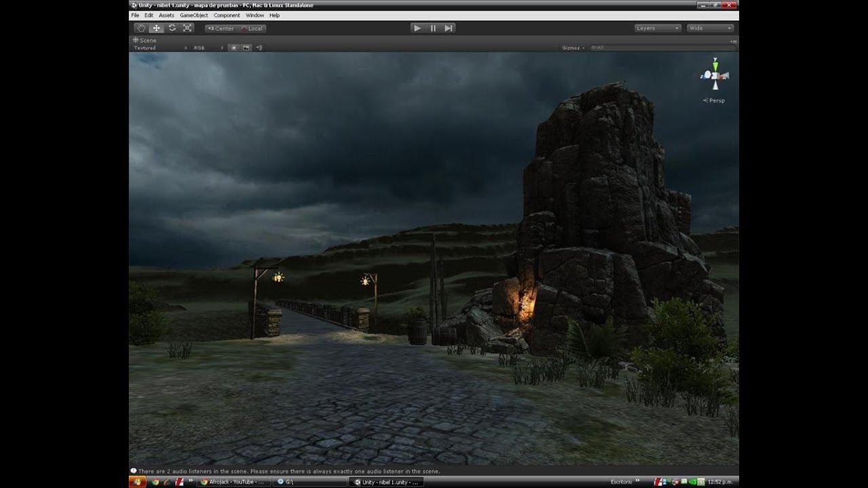Select the Scale tool

(188, 28)
